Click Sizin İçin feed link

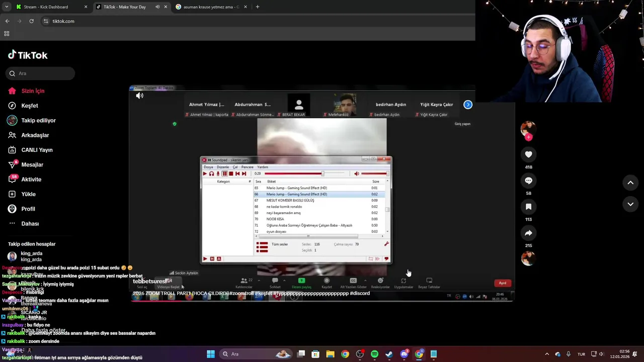click(26, 91)
